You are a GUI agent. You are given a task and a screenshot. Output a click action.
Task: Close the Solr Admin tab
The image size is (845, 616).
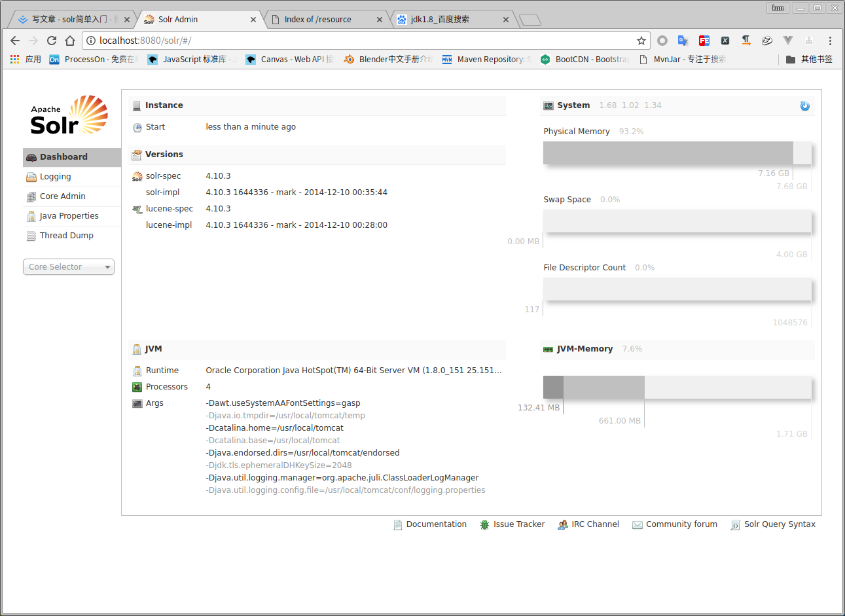[x=253, y=20]
